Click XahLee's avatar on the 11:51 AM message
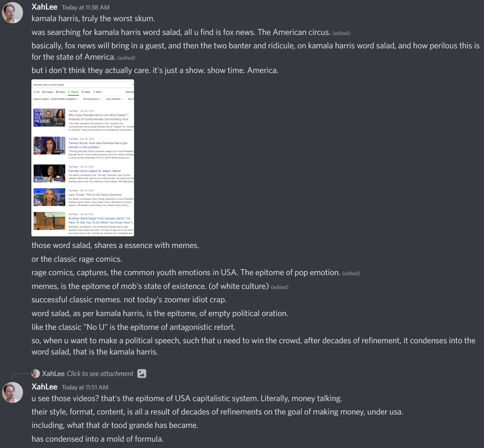 [x=13, y=392]
